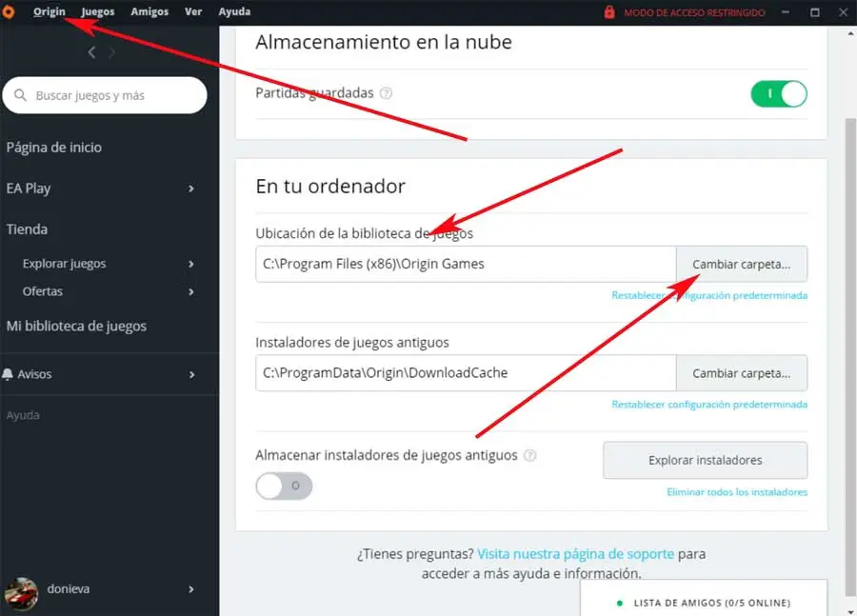Expand Avisos chevron
Image resolution: width=857 pixels, height=616 pixels.
(x=191, y=374)
